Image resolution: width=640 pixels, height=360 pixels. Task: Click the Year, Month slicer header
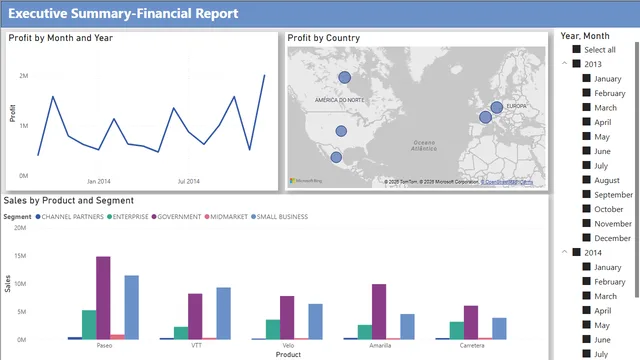pos(585,36)
